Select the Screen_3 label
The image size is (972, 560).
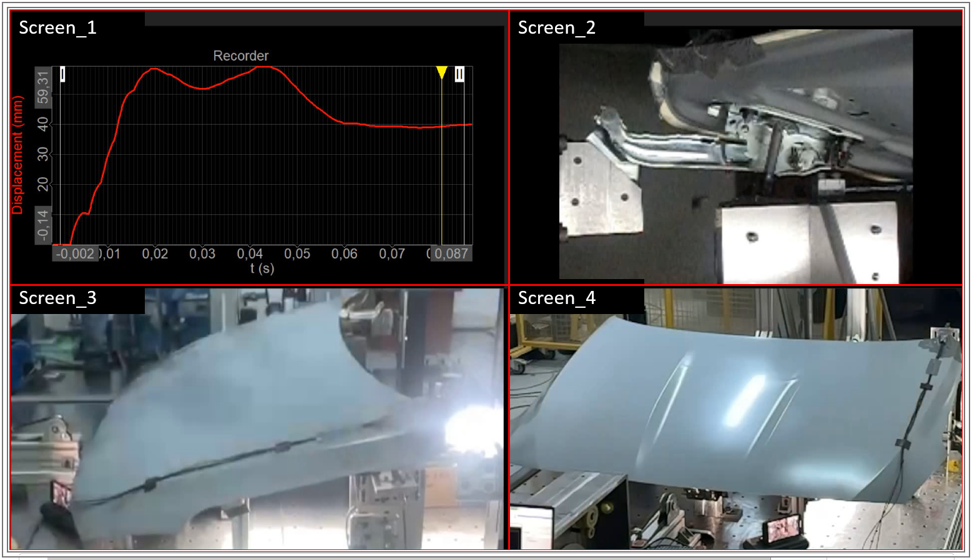pos(57,298)
